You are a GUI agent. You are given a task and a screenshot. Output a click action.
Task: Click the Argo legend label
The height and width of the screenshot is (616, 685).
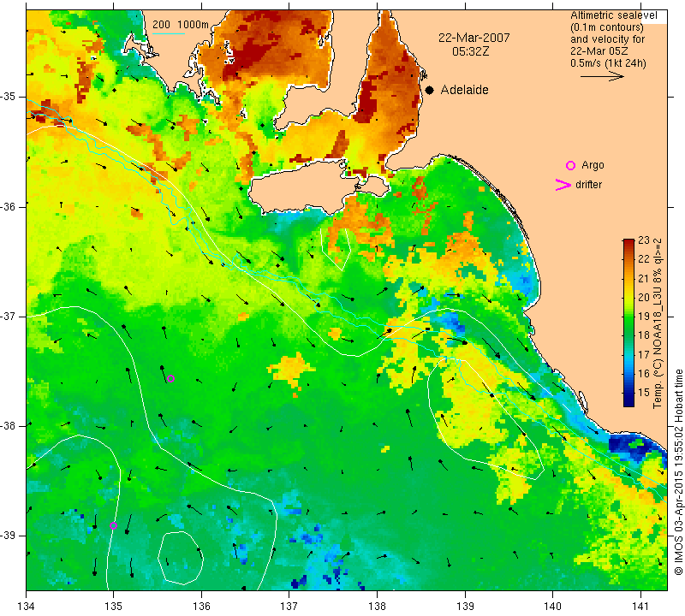coord(593,165)
